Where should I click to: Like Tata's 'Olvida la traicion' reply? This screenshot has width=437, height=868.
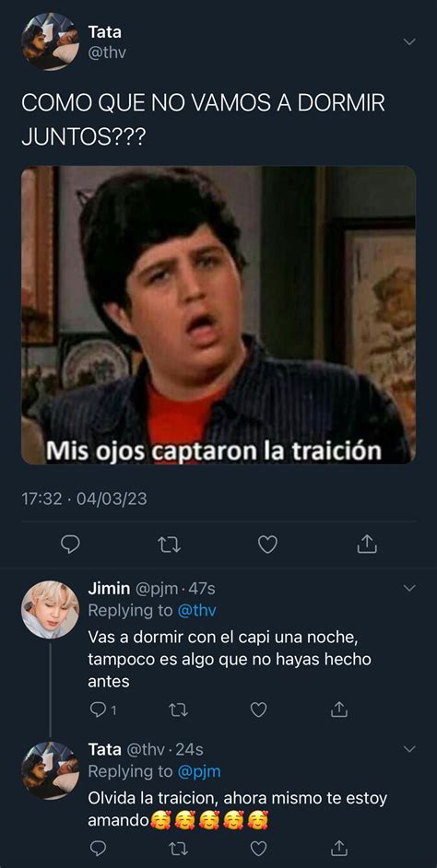click(259, 848)
